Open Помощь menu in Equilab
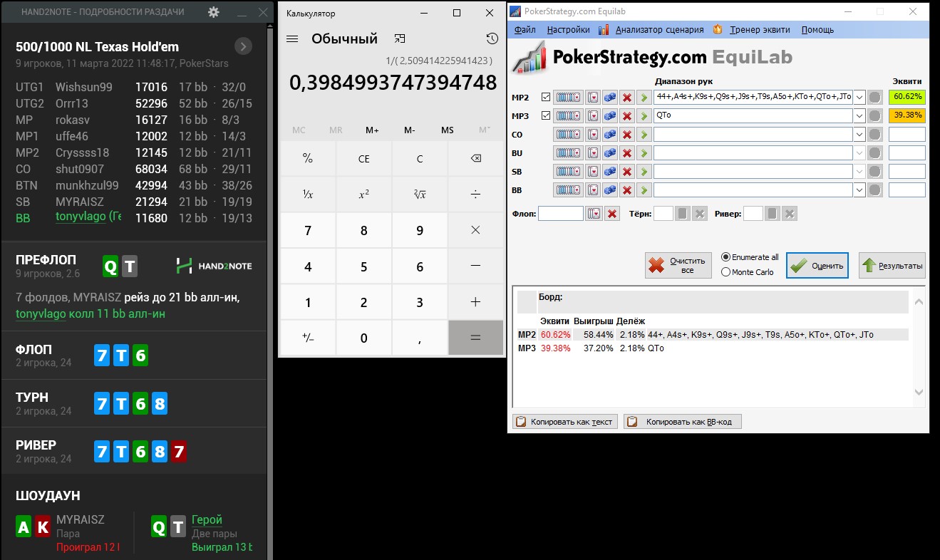Viewport: 940px width, 560px height. pos(817,30)
